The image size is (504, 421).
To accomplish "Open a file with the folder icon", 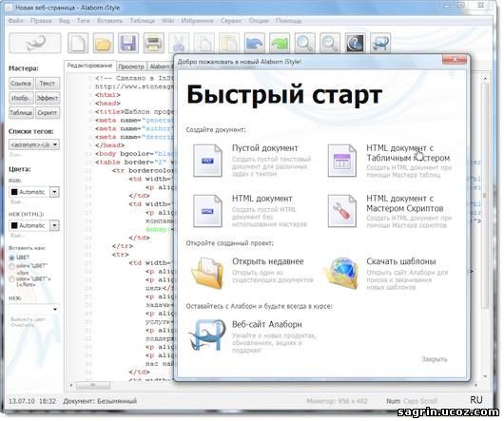I will coord(104,43).
